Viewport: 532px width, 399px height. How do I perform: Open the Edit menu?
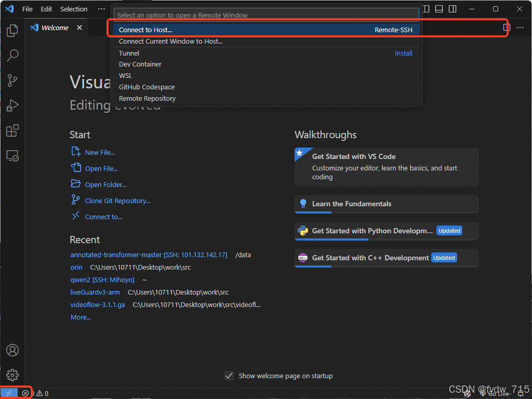46,9
